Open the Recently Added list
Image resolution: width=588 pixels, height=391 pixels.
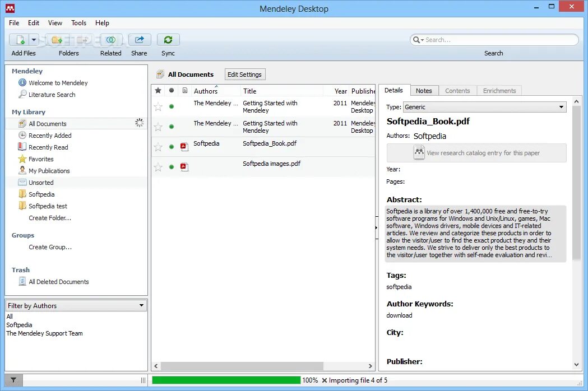click(50, 136)
